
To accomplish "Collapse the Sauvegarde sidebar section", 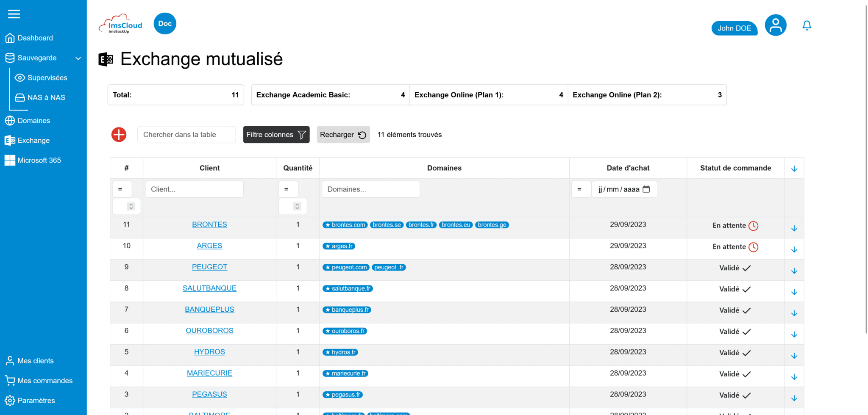I will click(78, 58).
